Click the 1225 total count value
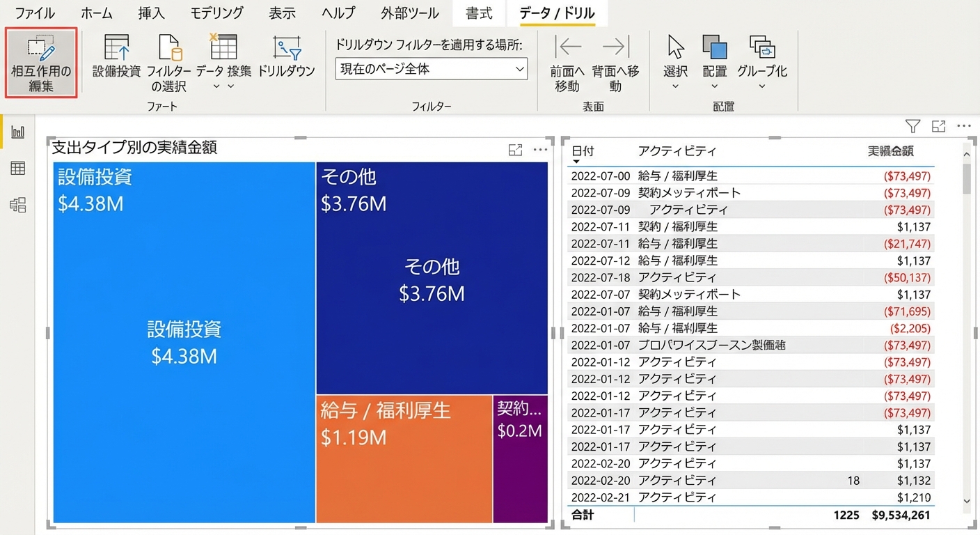This screenshot has width=980, height=535. tap(846, 515)
